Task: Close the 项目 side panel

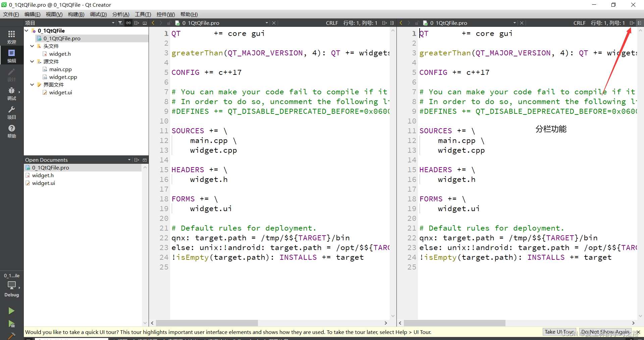Action: [145, 23]
